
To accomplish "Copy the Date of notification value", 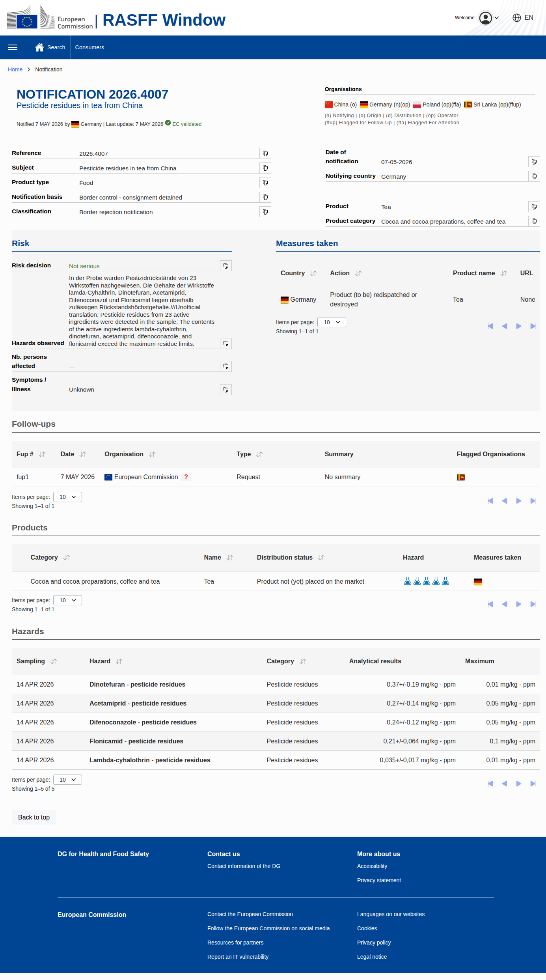I will point(534,162).
